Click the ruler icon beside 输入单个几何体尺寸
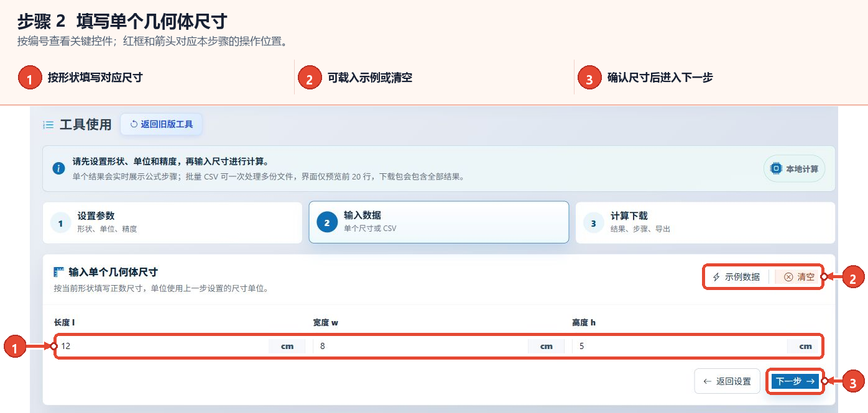Screen dimensions: 868x413 point(59,272)
